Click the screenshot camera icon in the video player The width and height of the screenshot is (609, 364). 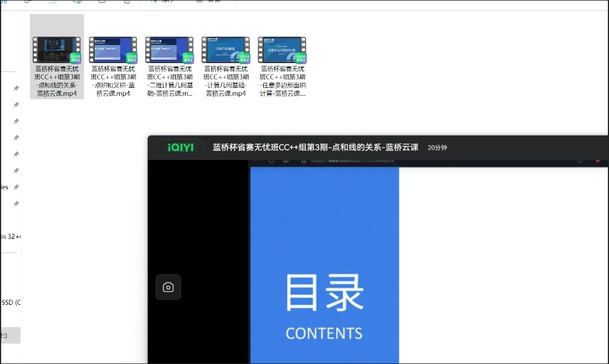(x=168, y=287)
